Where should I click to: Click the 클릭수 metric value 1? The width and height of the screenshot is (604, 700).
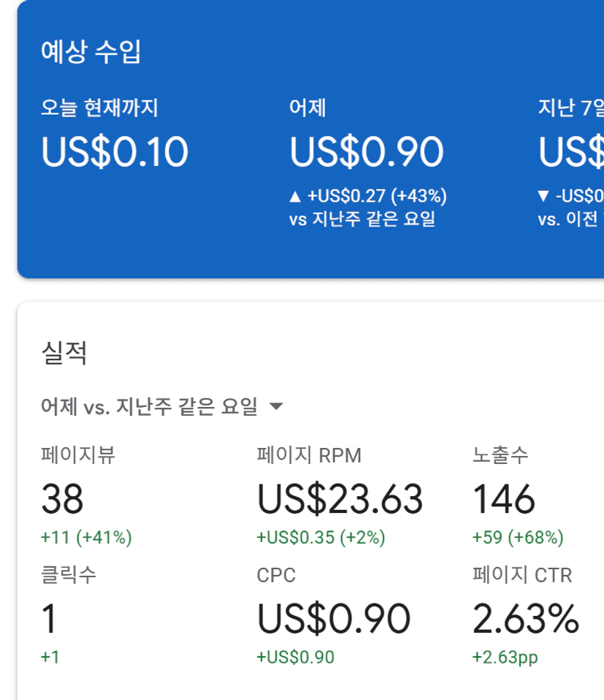49,620
